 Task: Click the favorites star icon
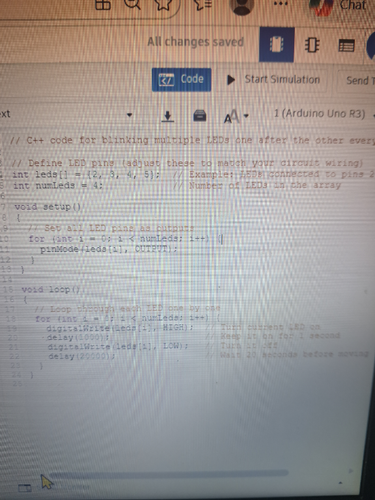tap(163, 4)
